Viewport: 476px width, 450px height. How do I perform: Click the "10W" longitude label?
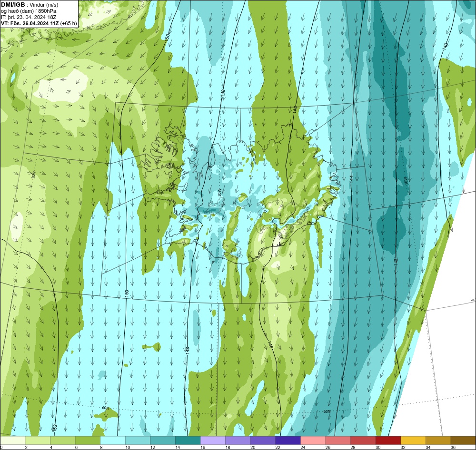(x=406, y=181)
